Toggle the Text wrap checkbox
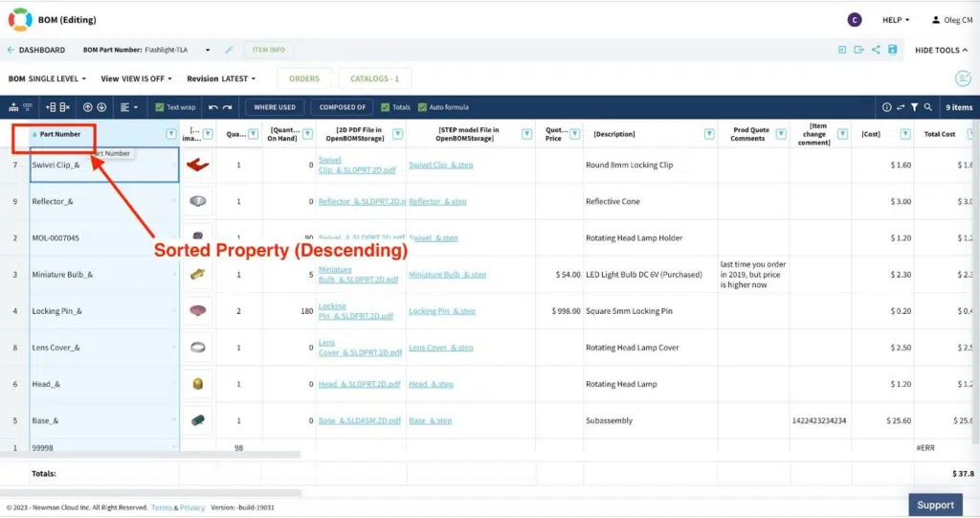 160,107
